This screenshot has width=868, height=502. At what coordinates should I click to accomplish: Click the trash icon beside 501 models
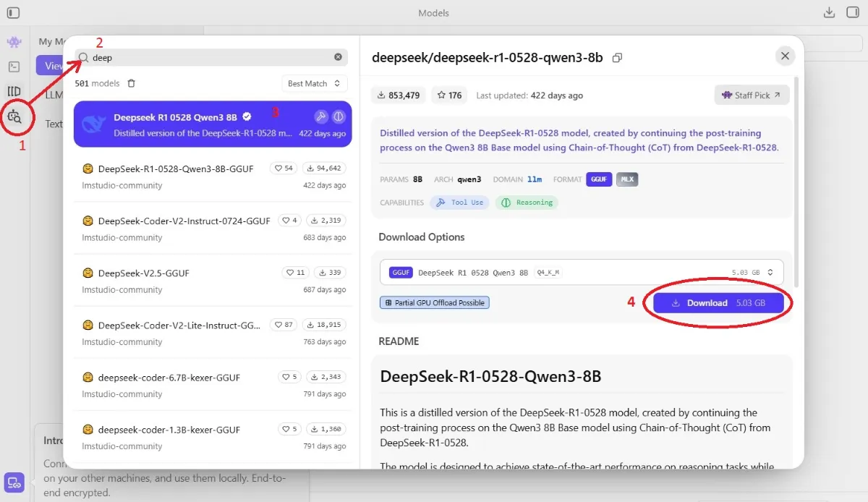pos(131,84)
